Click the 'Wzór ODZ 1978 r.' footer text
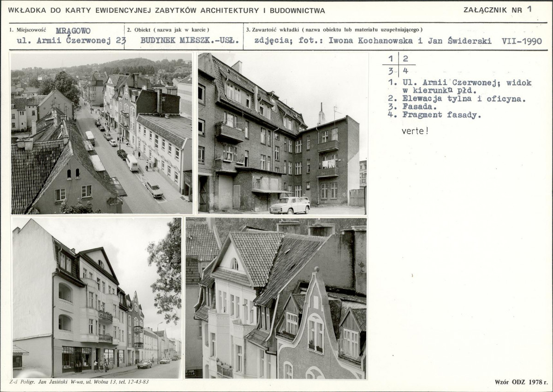The width and height of the screenshot is (553, 392). 521,382
